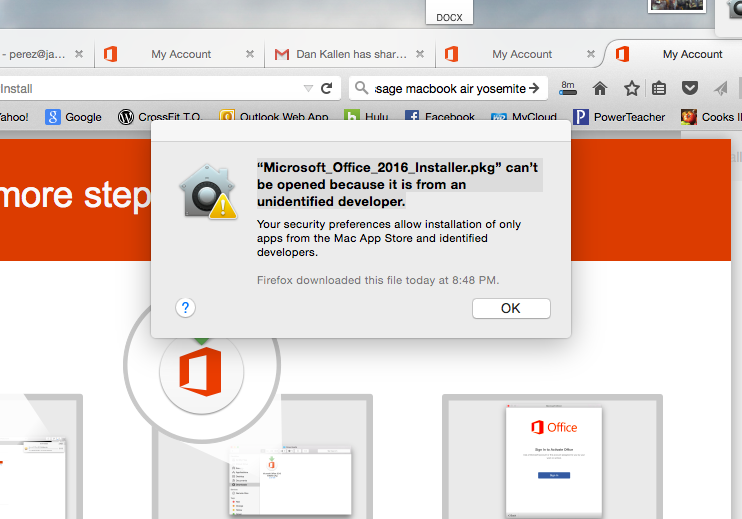Image resolution: width=742 pixels, height=519 pixels.
Task: Switch to first My Account tab
Action: (181, 54)
